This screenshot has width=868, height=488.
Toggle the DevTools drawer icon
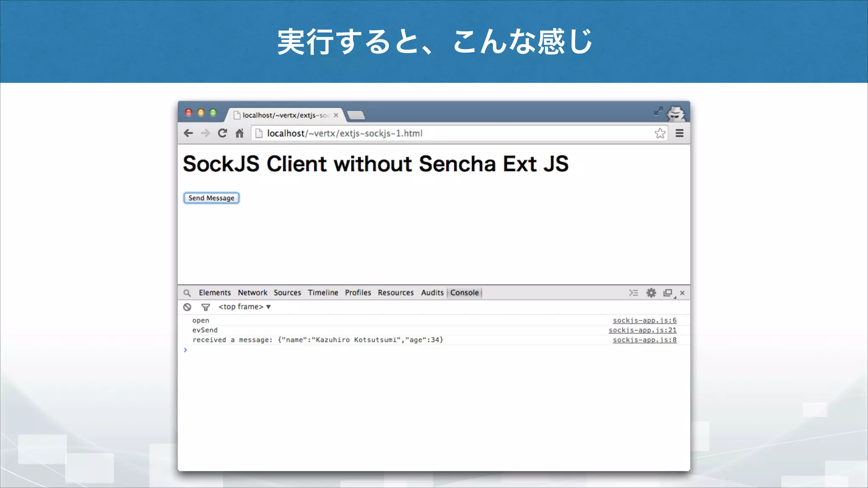click(x=634, y=293)
